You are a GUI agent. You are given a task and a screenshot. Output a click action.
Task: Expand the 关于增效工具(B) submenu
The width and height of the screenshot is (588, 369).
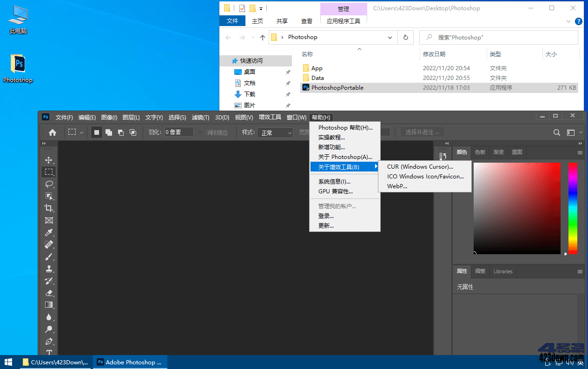(x=344, y=166)
